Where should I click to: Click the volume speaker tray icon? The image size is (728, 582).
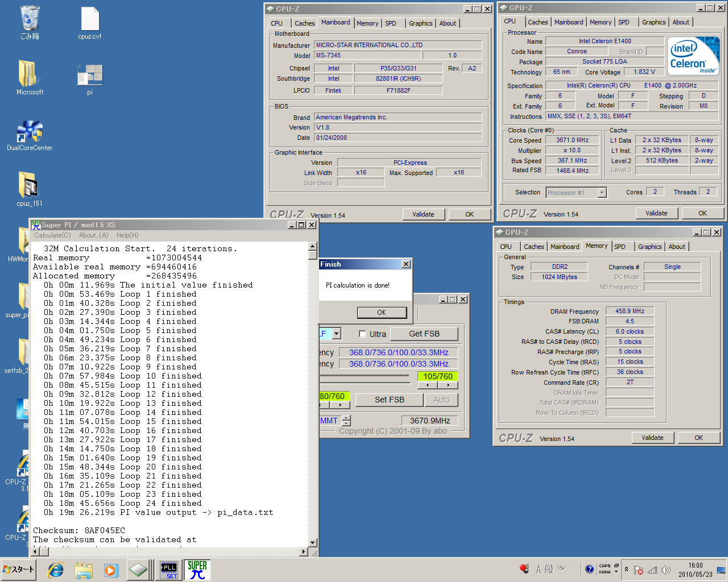click(x=666, y=570)
